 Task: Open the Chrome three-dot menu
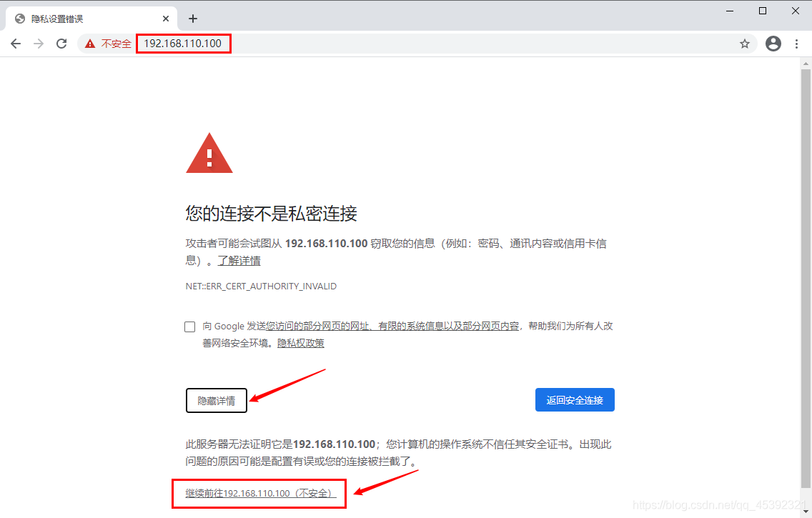click(x=796, y=44)
